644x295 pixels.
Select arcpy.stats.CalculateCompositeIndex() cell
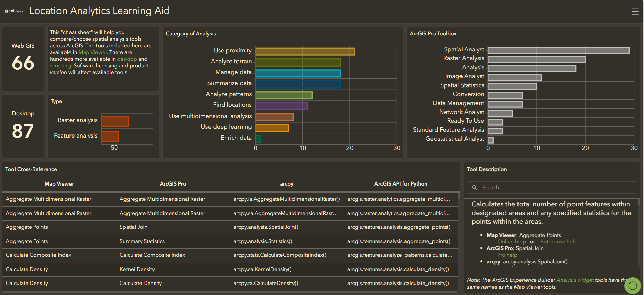click(287, 255)
